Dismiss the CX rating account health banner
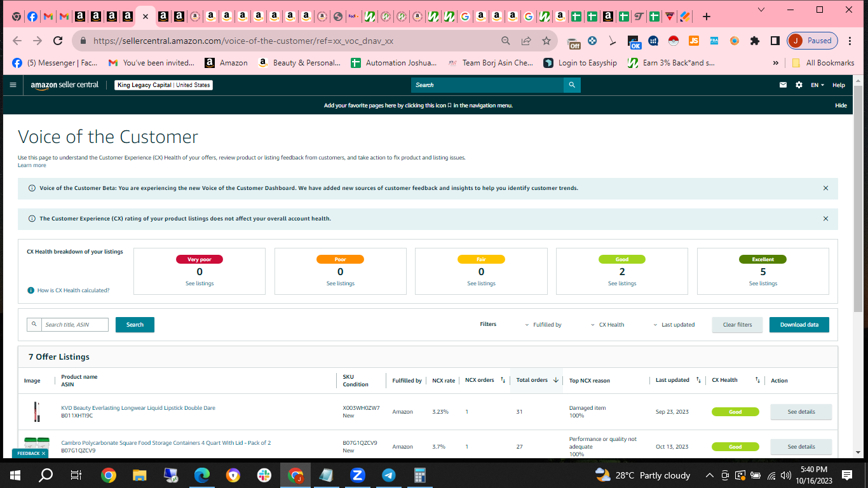The height and width of the screenshot is (488, 868). click(825, 219)
